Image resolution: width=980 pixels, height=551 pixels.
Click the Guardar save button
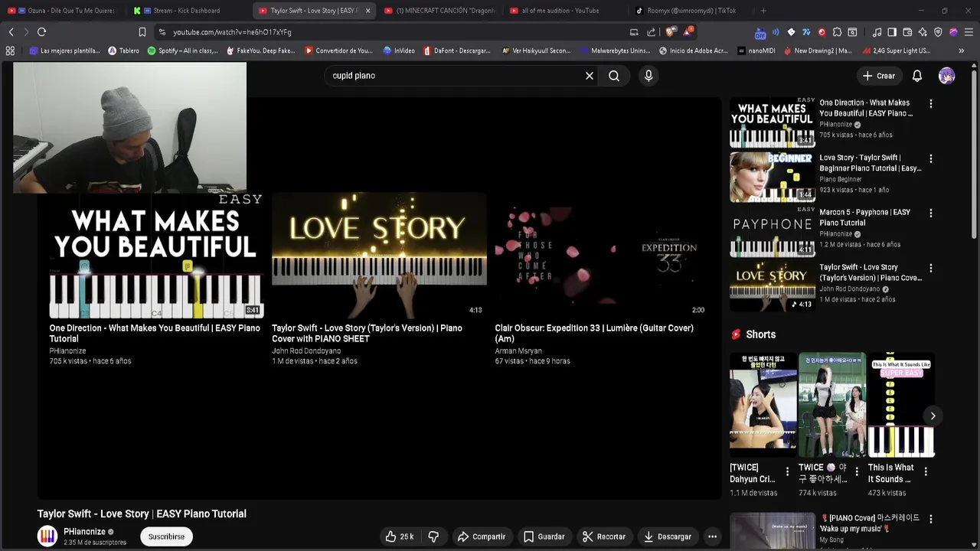544,536
